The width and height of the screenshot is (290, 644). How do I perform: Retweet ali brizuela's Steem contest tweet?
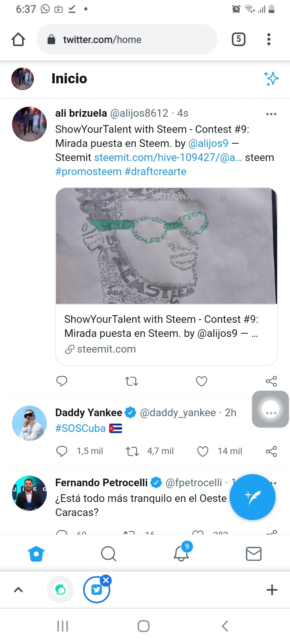point(131,381)
